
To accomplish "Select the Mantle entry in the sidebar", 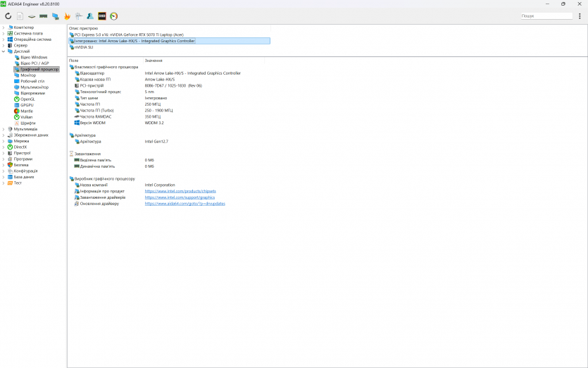I will point(26,111).
